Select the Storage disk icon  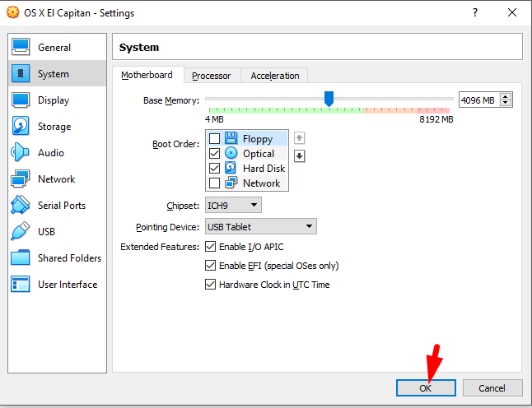click(21, 127)
